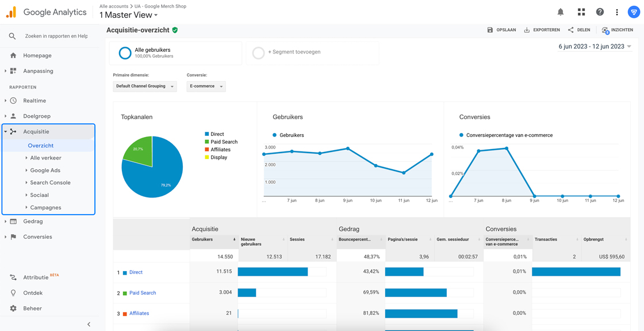
Task: Open the 1 Master View dropdown
Action: (129, 15)
